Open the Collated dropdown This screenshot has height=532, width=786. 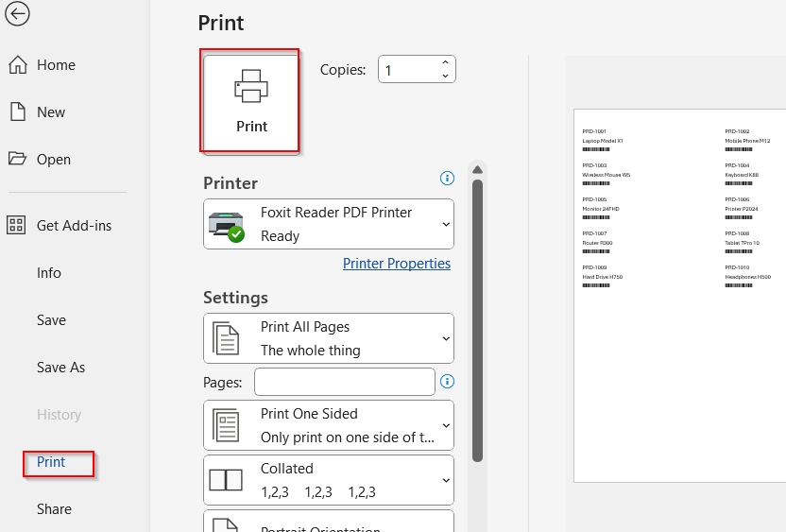tap(329, 480)
